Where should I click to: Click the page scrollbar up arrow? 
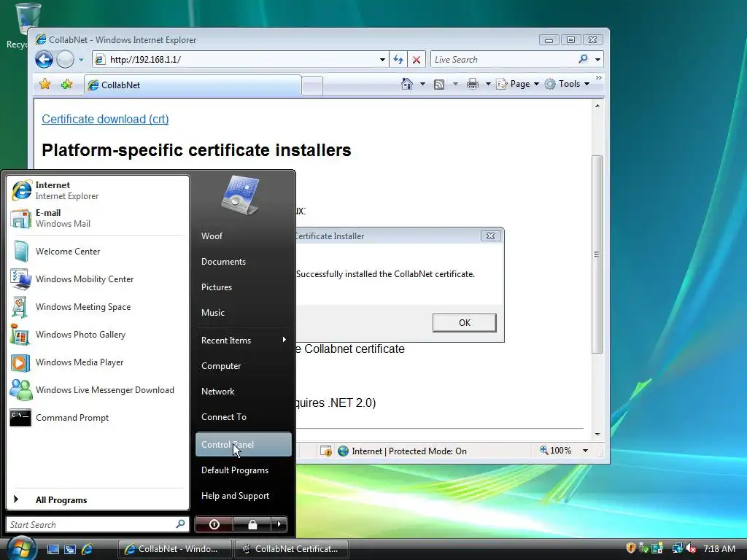coord(597,106)
